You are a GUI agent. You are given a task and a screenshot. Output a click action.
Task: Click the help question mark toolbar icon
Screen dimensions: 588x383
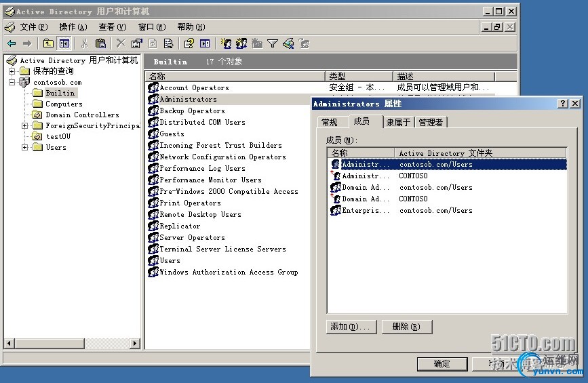coord(189,43)
